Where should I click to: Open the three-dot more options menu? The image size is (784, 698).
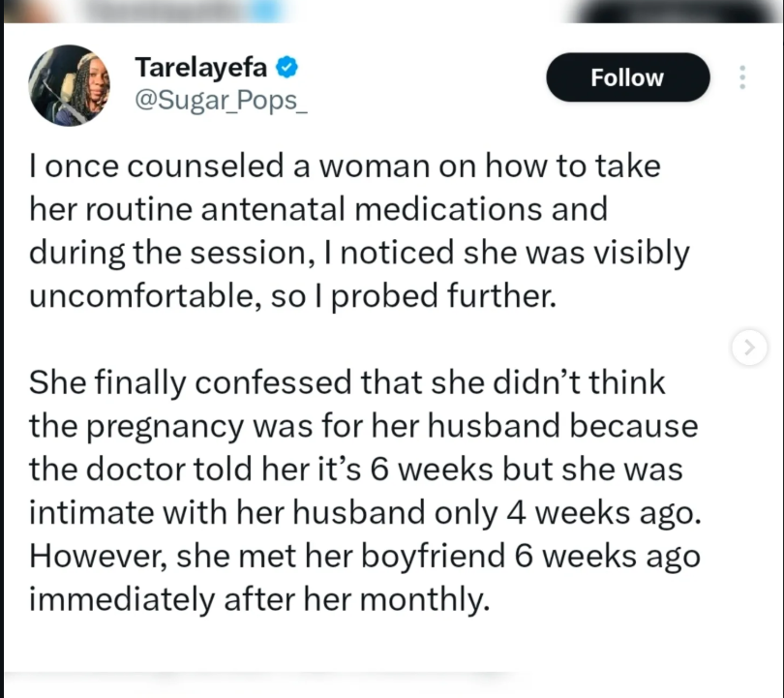coord(742,77)
